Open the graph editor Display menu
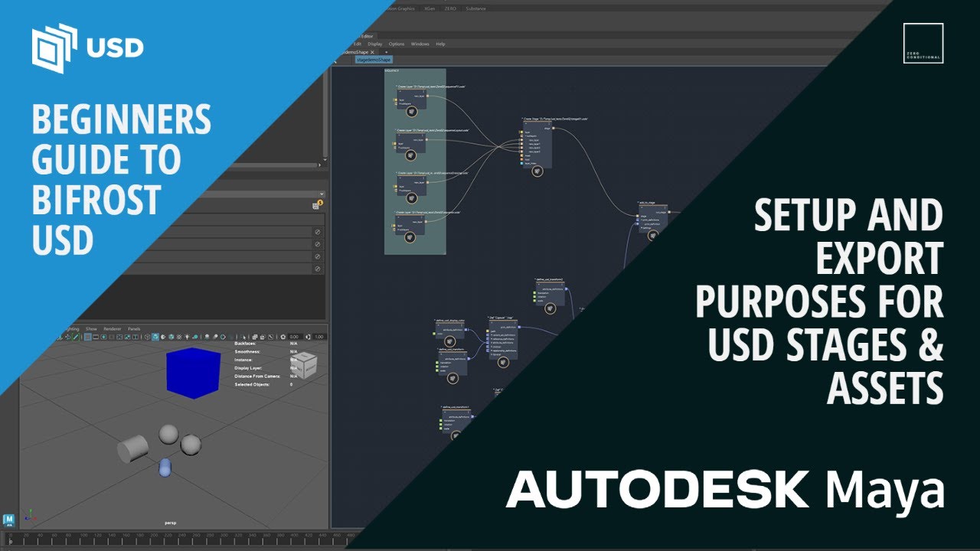 click(x=375, y=44)
